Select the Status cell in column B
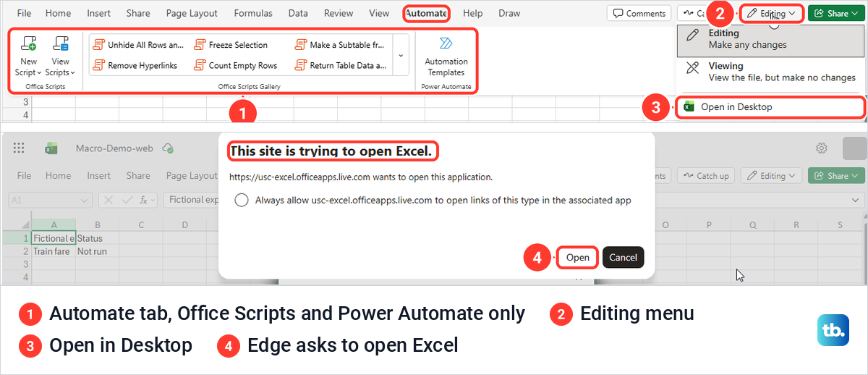The width and height of the screenshot is (868, 375). pyautogui.click(x=97, y=238)
